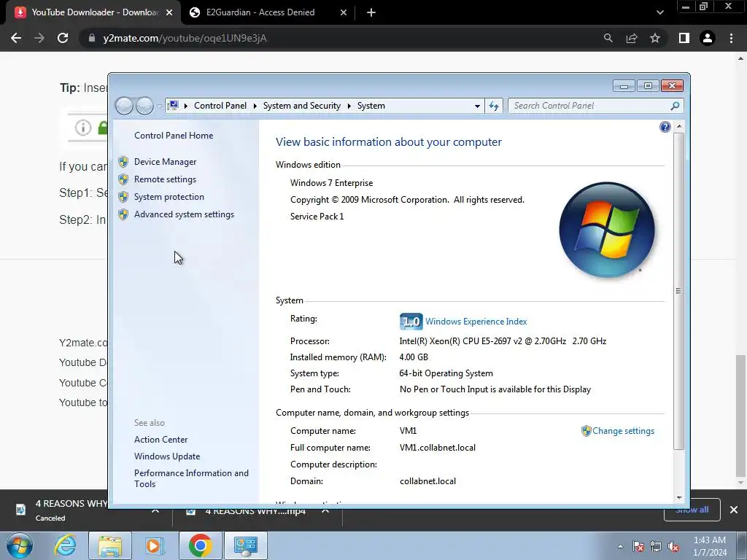Open options arrow of mp4 download item
747x560 pixels.
325,510
